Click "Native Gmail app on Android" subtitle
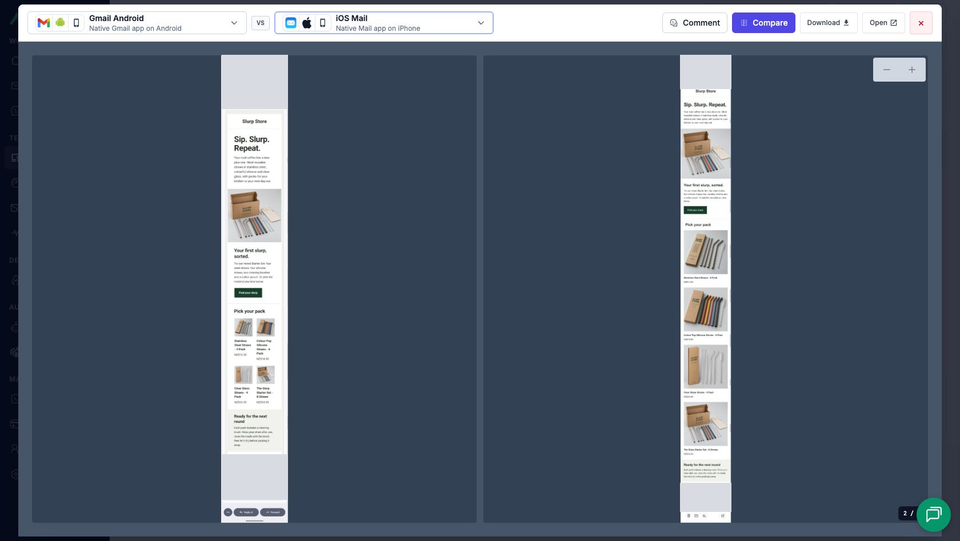 coord(135,28)
